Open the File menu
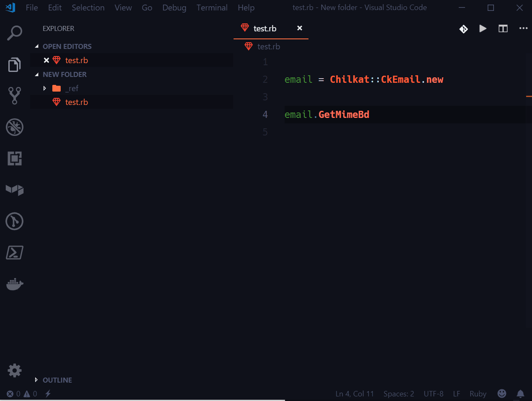Image resolution: width=532 pixels, height=401 pixels. (x=32, y=8)
